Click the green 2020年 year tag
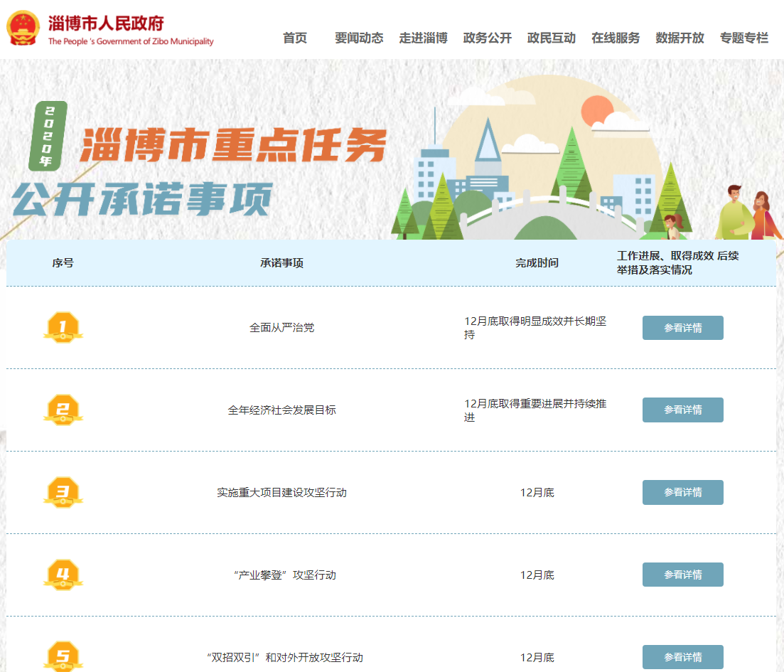 coord(48,136)
